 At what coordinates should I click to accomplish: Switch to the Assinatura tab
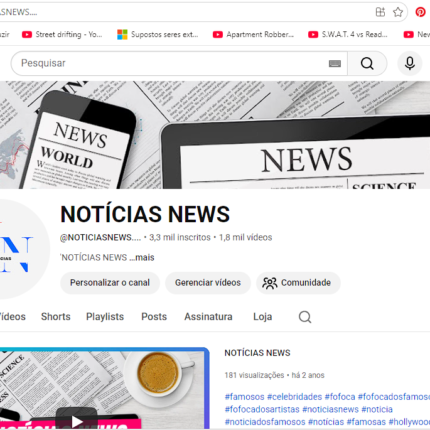pos(208,317)
